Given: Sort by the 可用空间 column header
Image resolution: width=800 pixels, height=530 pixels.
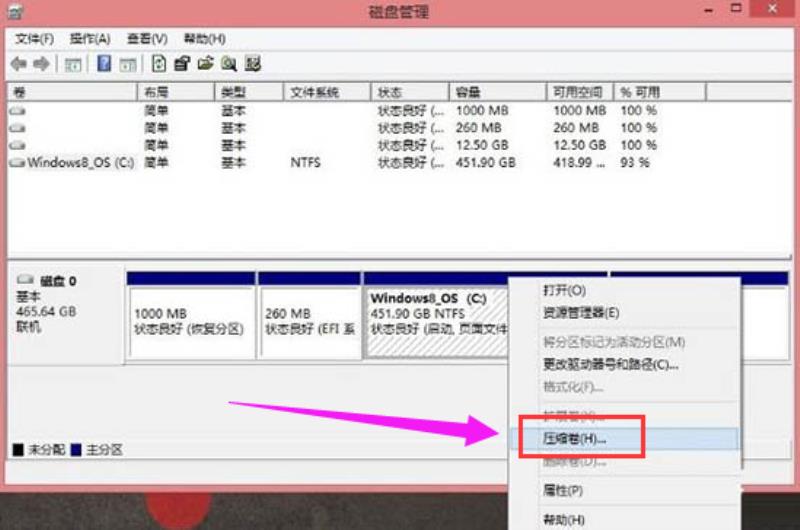Looking at the screenshot, I should (580, 92).
